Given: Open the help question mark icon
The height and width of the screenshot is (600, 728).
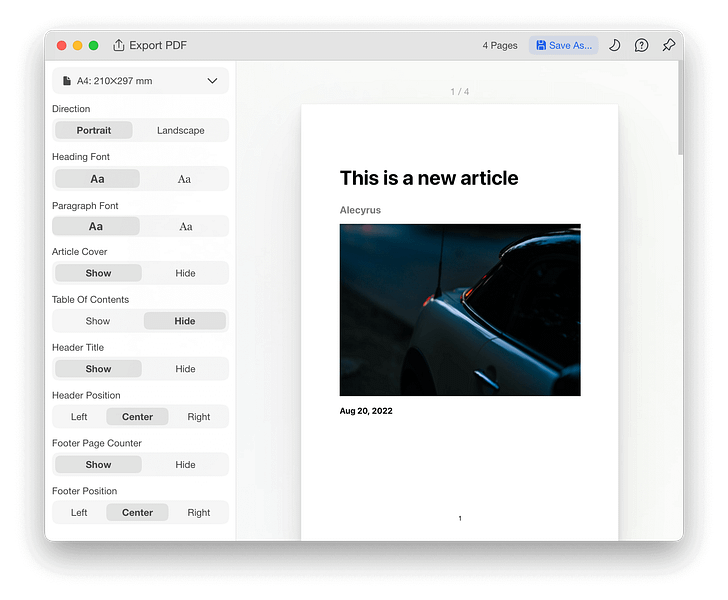Looking at the screenshot, I should click(x=641, y=45).
